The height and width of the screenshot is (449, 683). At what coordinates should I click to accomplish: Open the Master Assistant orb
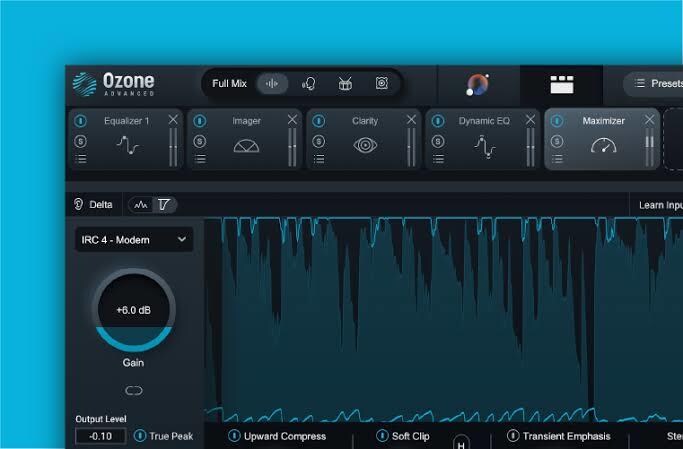click(477, 84)
